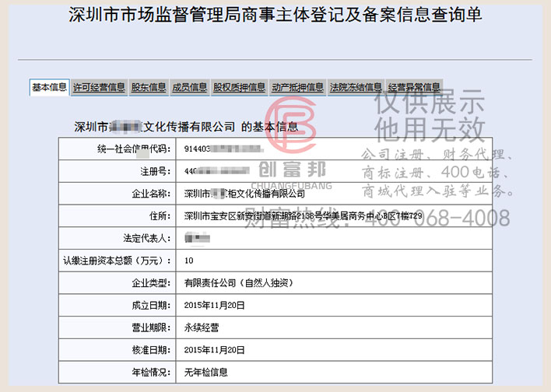Click the credit code value starting 914403

point(224,149)
